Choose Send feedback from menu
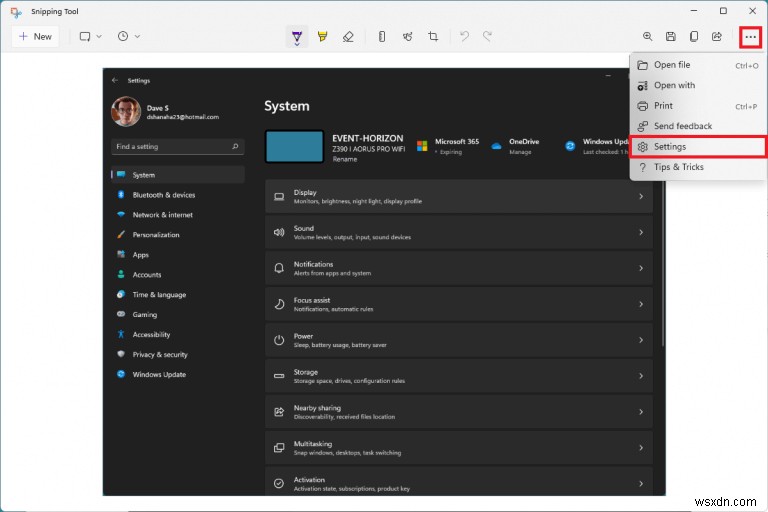 (x=698, y=126)
